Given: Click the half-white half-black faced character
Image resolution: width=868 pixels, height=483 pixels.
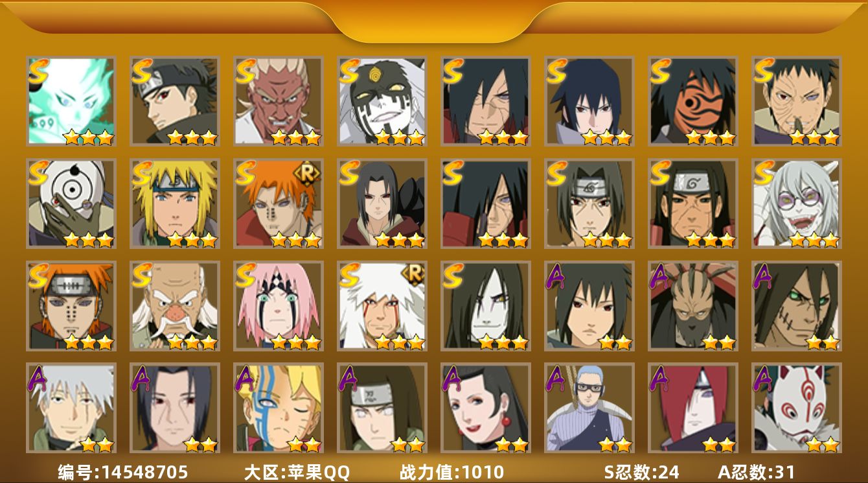Looking at the screenshot, I should tap(382, 100).
